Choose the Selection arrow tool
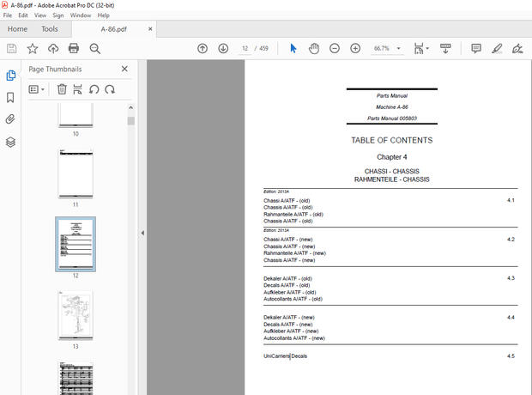The height and width of the screenshot is (395, 532). click(293, 49)
